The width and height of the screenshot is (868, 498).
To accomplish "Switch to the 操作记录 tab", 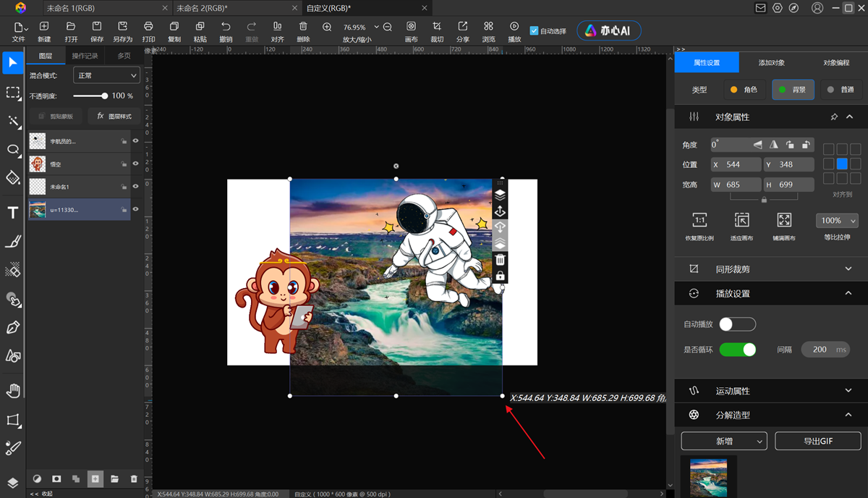I will (85, 56).
